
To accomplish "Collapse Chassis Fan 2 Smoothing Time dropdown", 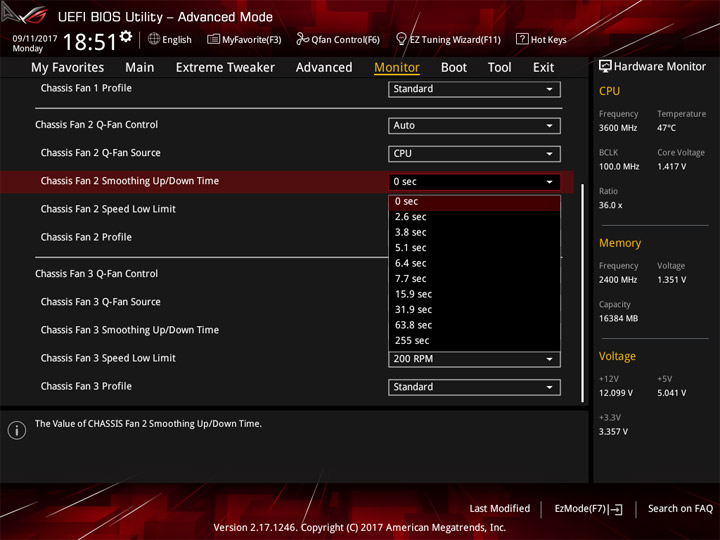I will click(474, 182).
